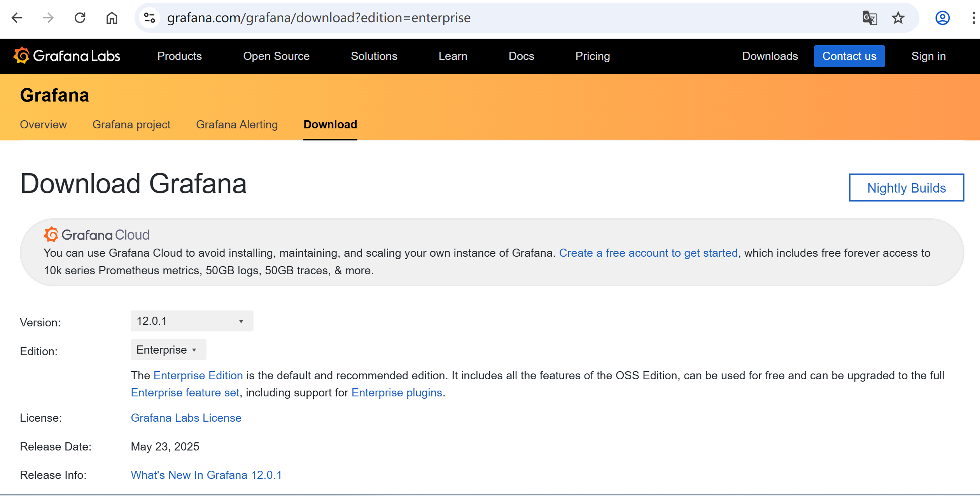This screenshot has width=980, height=496.
Task: Click the Release Date: label
Action: tap(56, 447)
